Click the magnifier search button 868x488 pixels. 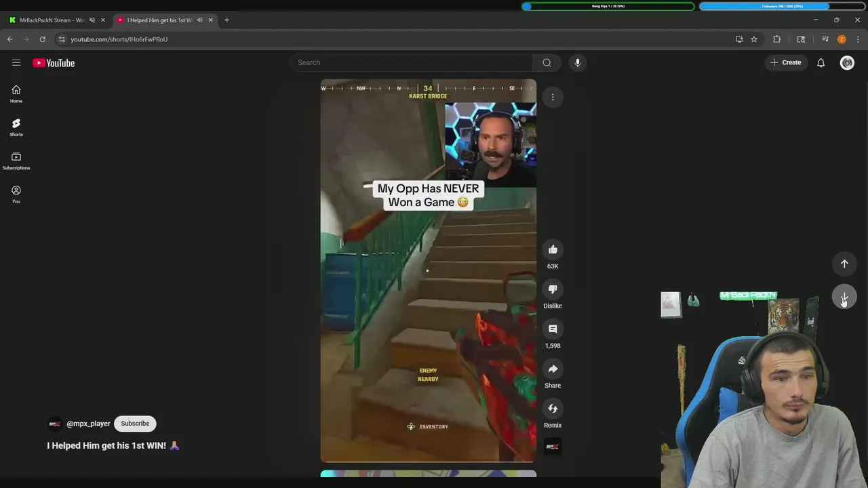point(547,62)
